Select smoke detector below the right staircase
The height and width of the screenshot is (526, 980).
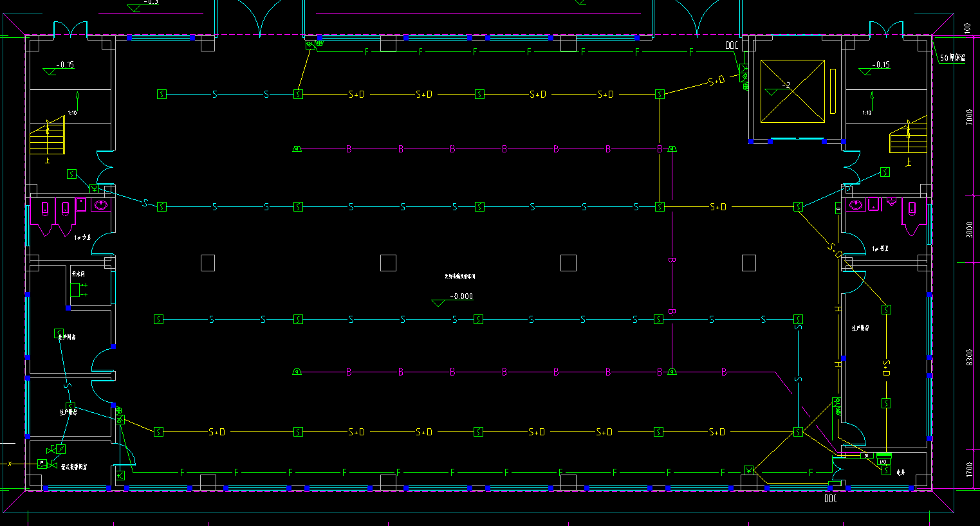pos(885,172)
